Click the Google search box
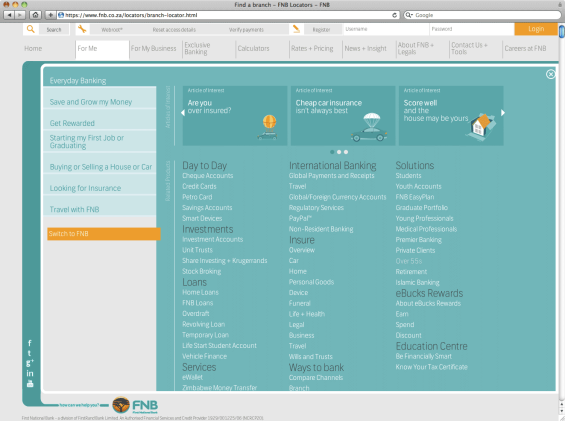 [x=482, y=15]
